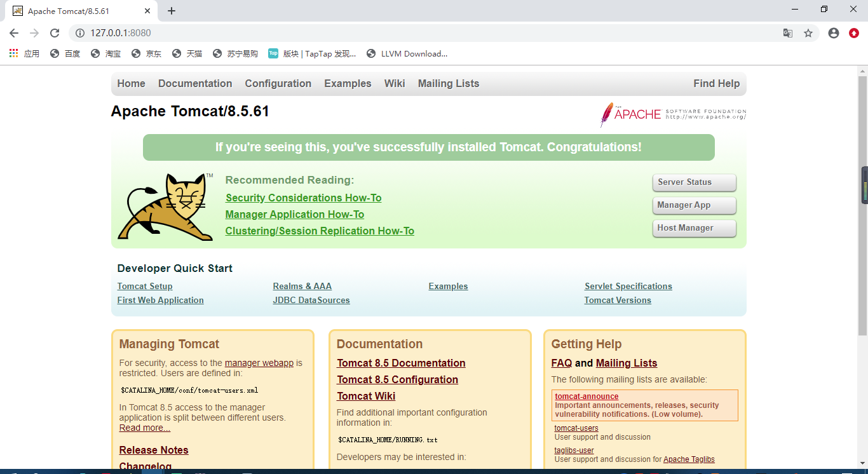
Task: Open the JDBC DataSources link
Action: click(311, 301)
